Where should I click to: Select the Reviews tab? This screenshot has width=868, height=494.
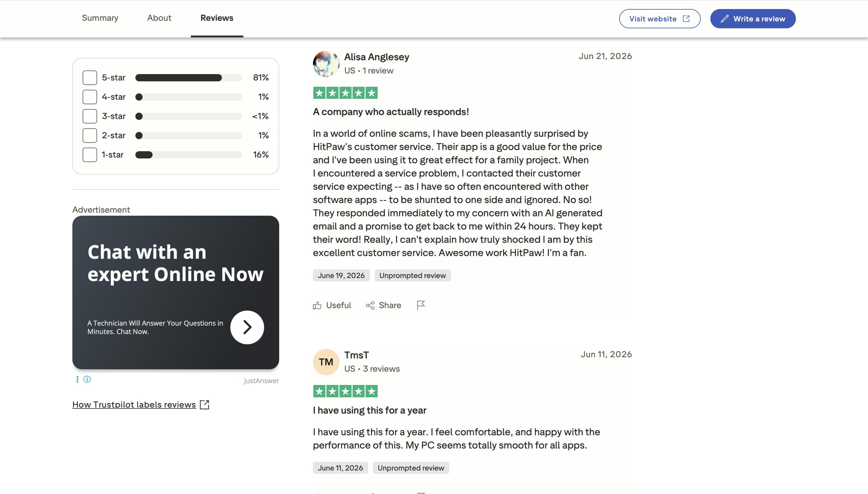coord(217,18)
